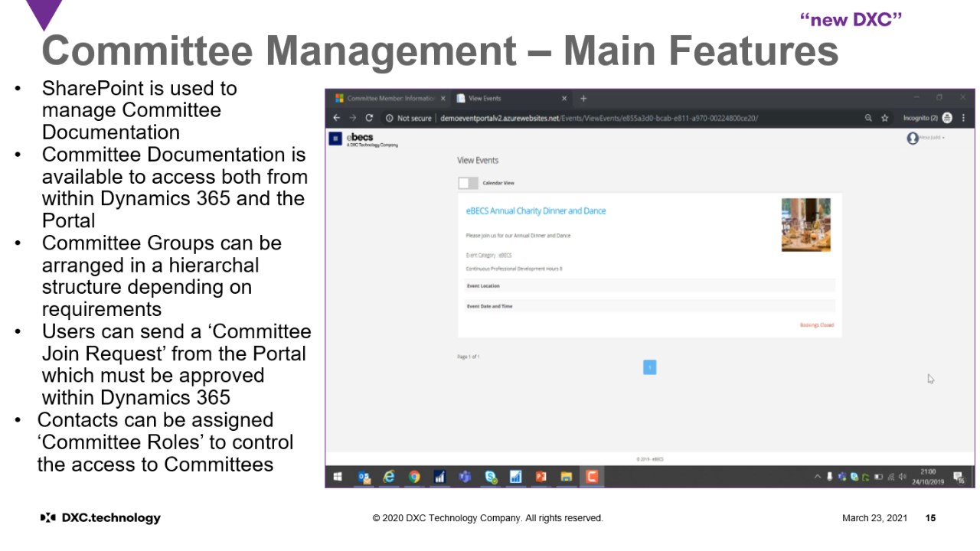Open the portal hamburger menu icon
Viewport: 980px width, 551px height.
coord(335,139)
